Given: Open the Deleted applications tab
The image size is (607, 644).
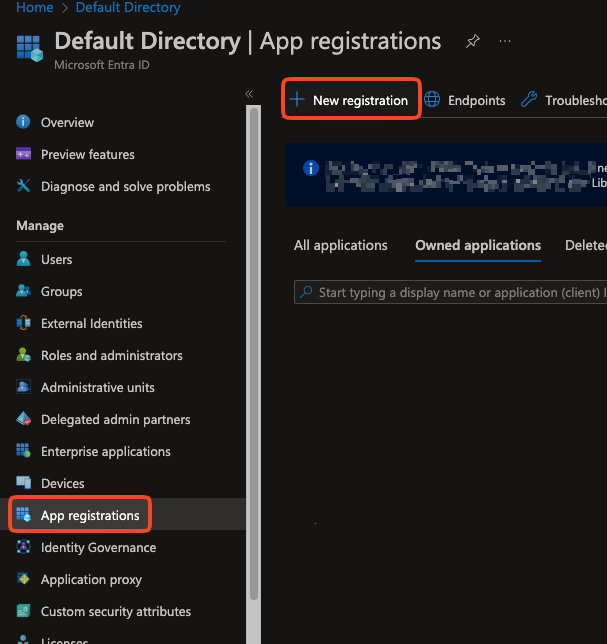Looking at the screenshot, I should [x=586, y=245].
